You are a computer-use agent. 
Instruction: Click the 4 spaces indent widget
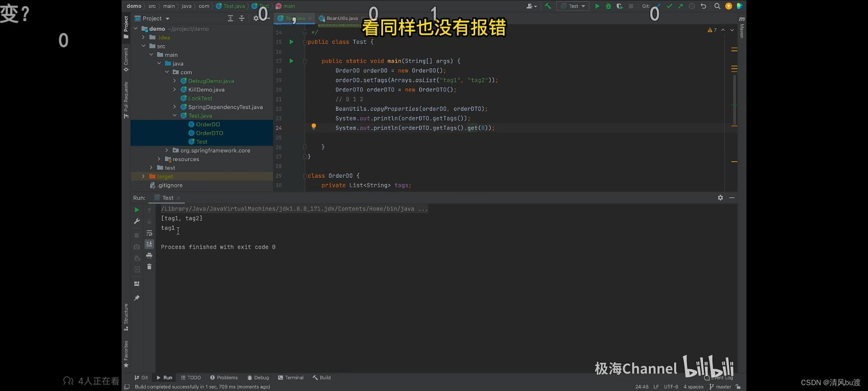tap(693, 387)
